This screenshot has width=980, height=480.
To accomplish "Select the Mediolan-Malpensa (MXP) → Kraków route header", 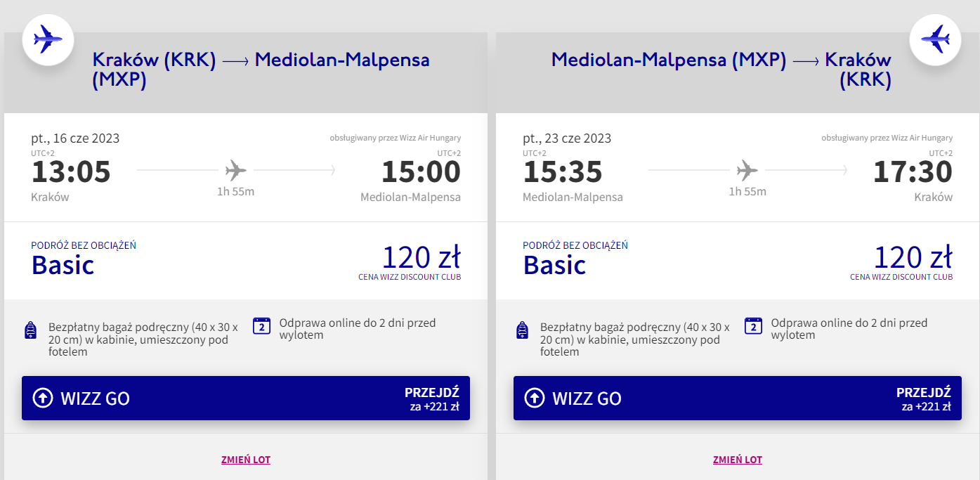I will pyautogui.click(x=721, y=70).
